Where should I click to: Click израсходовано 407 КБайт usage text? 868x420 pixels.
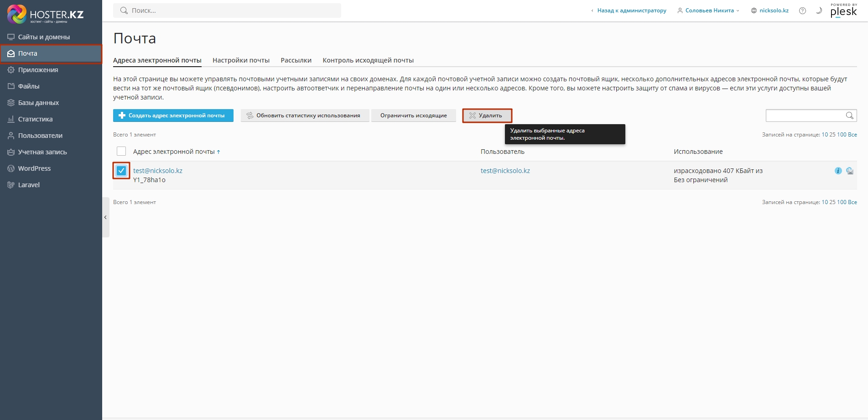point(718,171)
